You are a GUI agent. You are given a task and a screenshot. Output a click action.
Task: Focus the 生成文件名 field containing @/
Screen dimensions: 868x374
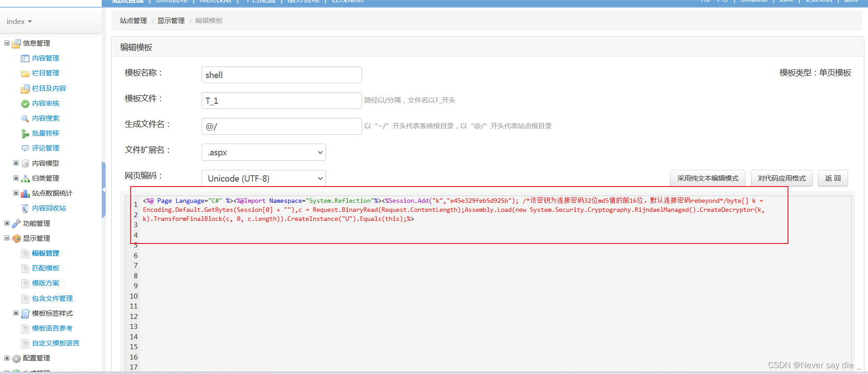click(282, 126)
